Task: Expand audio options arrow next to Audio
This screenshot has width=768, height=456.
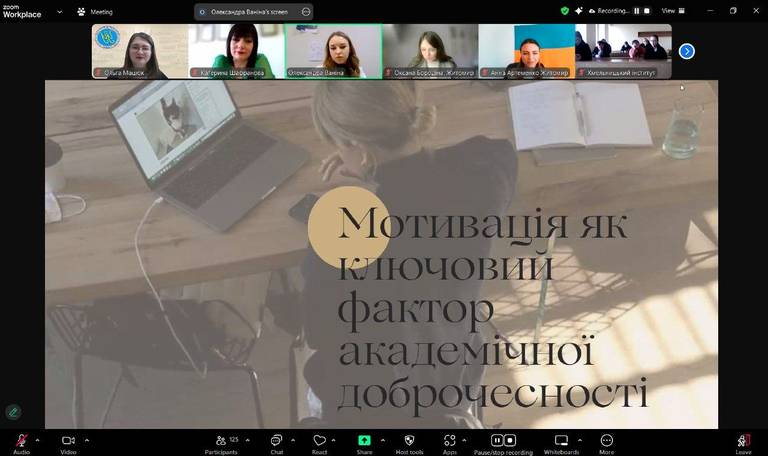Action: [38, 440]
